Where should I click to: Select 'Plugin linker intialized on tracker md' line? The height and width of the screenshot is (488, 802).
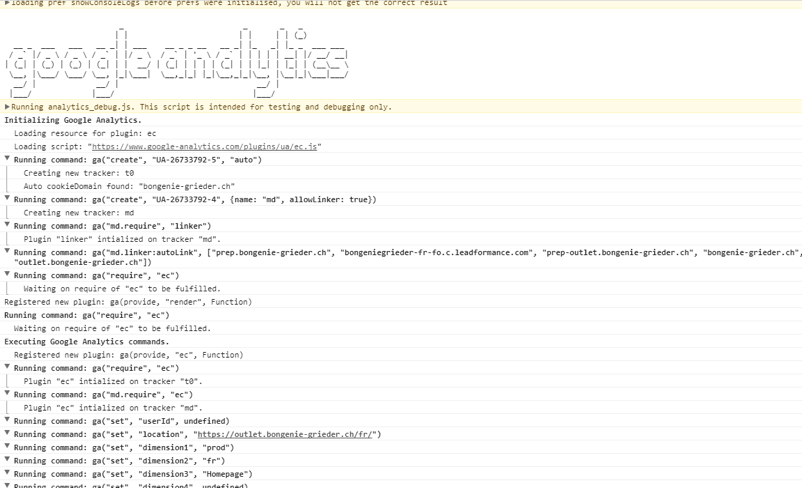click(122, 239)
